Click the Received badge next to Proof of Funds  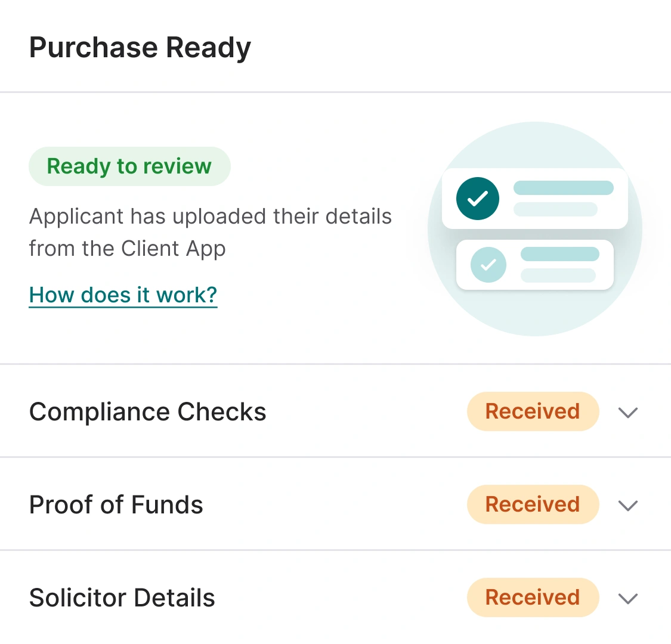point(533,504)
